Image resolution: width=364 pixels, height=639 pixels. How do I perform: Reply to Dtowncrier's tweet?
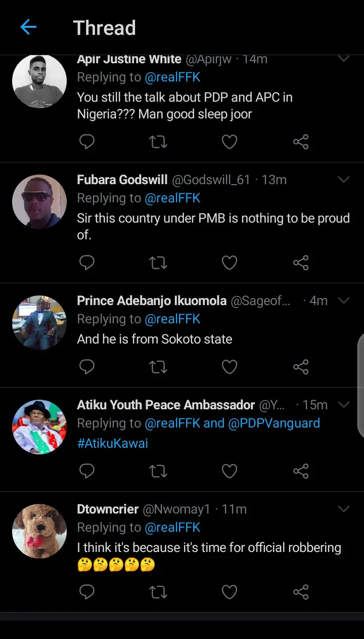(87, 592)
